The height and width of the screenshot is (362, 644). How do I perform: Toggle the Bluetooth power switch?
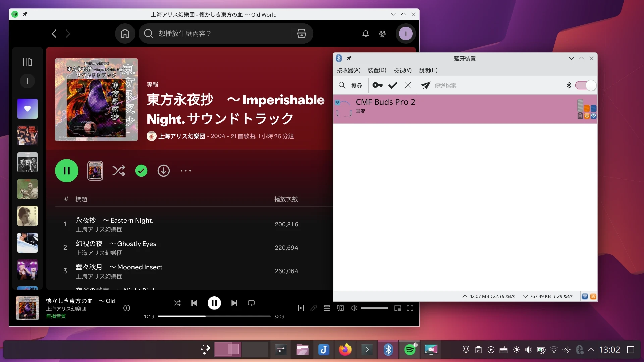[x=585, y=85]
